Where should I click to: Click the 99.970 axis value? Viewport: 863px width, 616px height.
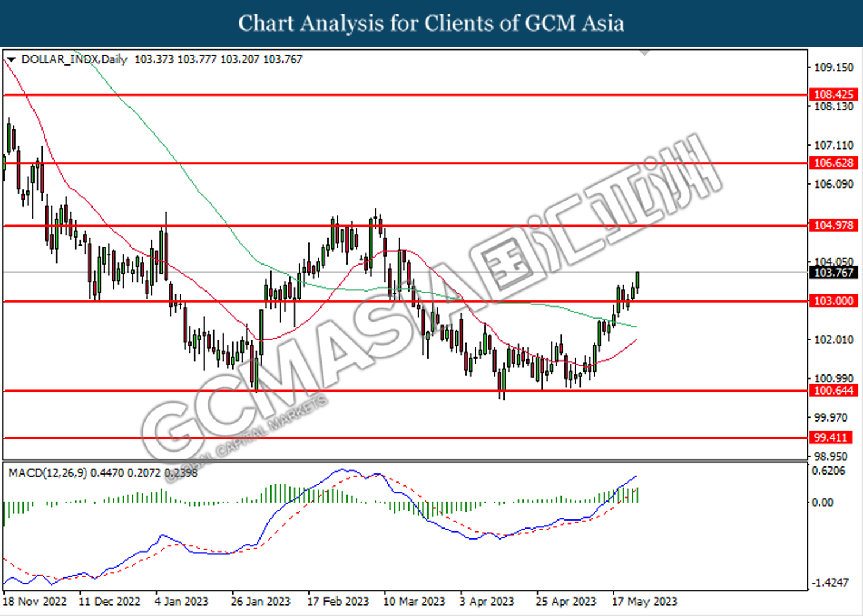(x=831, y=417)
